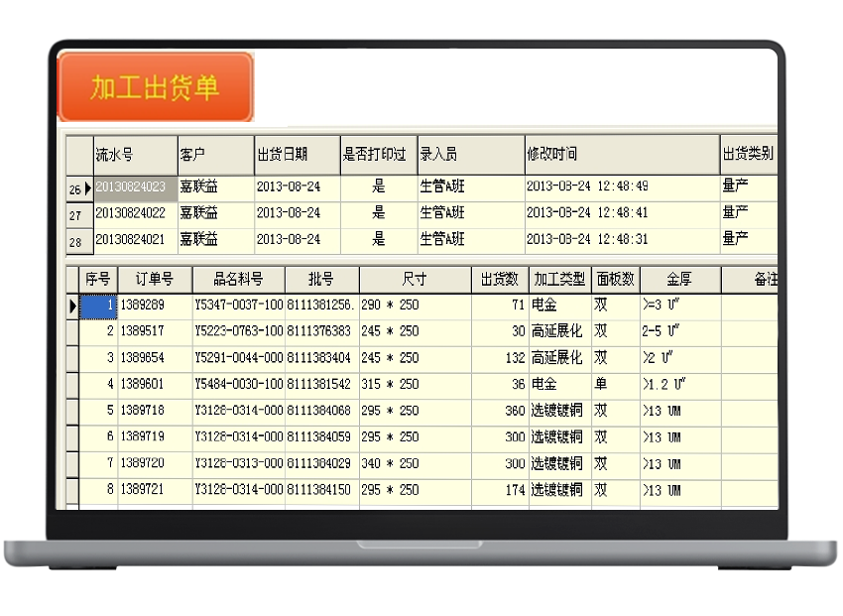Click the 订单号 column header
Image resolution: width=843 pixels, height=616 pixels.
155,280
